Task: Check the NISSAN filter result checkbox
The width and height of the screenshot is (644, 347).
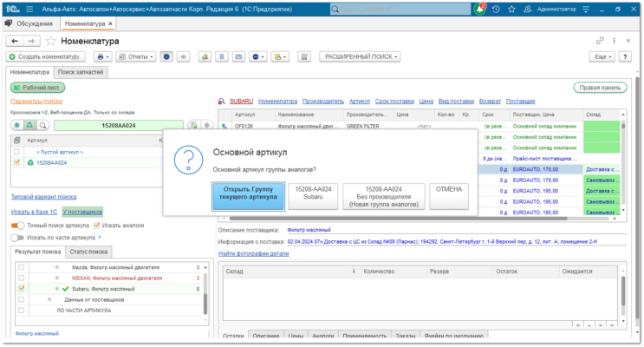Action: pyautogui.click(x=22, y=278)
